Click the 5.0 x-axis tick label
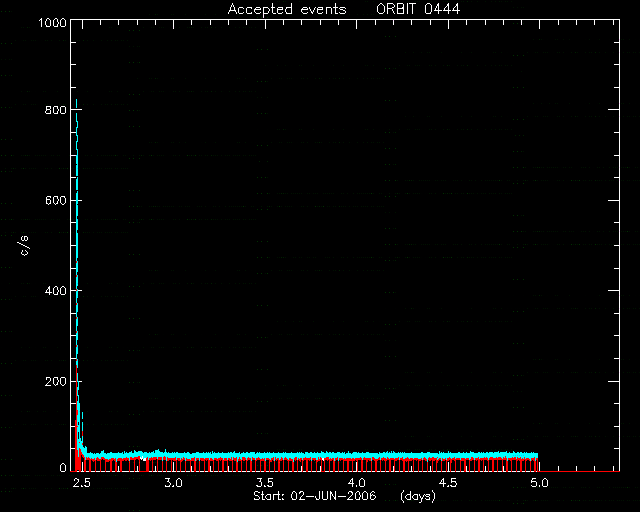The image size is (640, 512). 539,483
